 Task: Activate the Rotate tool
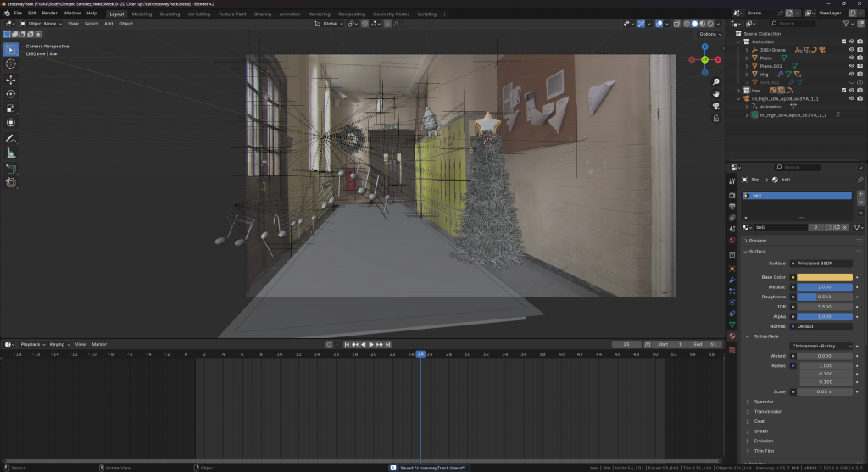click(x=10, y=94)
